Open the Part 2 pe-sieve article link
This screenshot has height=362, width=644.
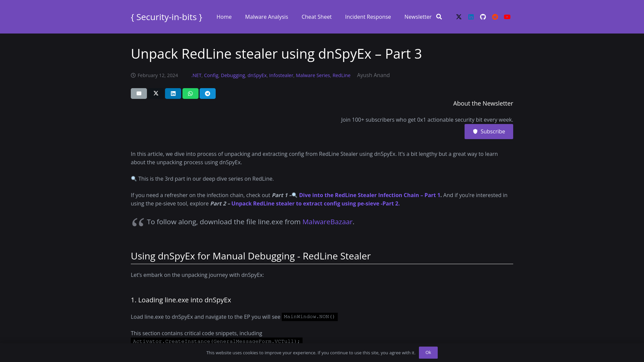316,203
